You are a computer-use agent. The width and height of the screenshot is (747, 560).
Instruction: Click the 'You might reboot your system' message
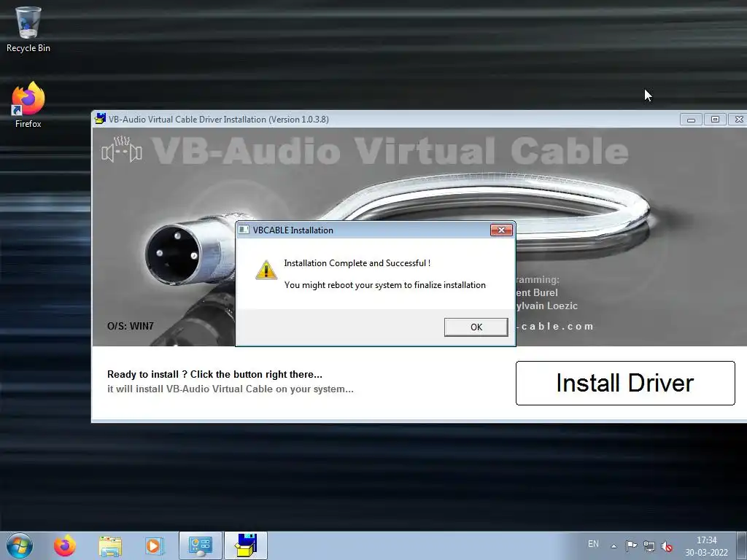pyautogui.click(x=385, y=285)
